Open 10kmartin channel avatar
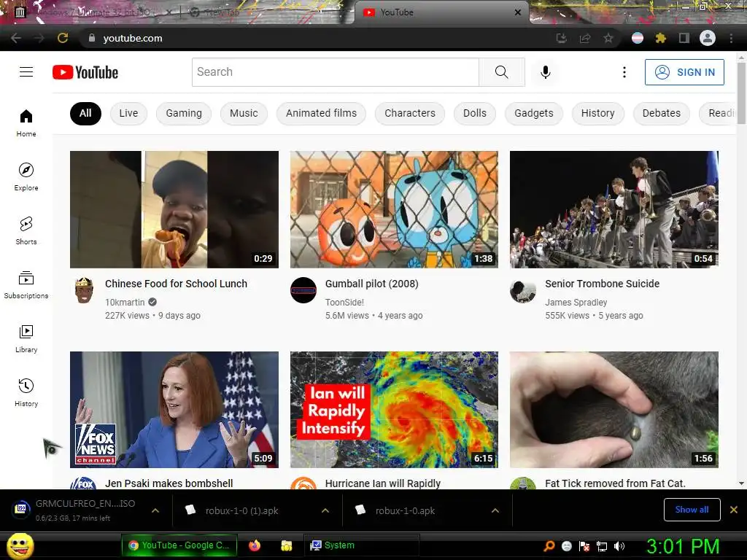Image resolution: width=747 pixels, height=560 pixels. 84,290
